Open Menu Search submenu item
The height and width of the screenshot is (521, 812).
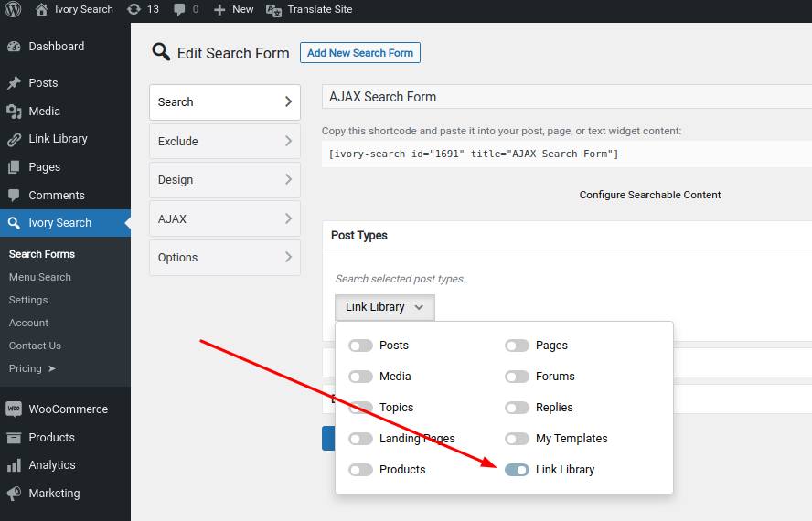tap(40, 277)
